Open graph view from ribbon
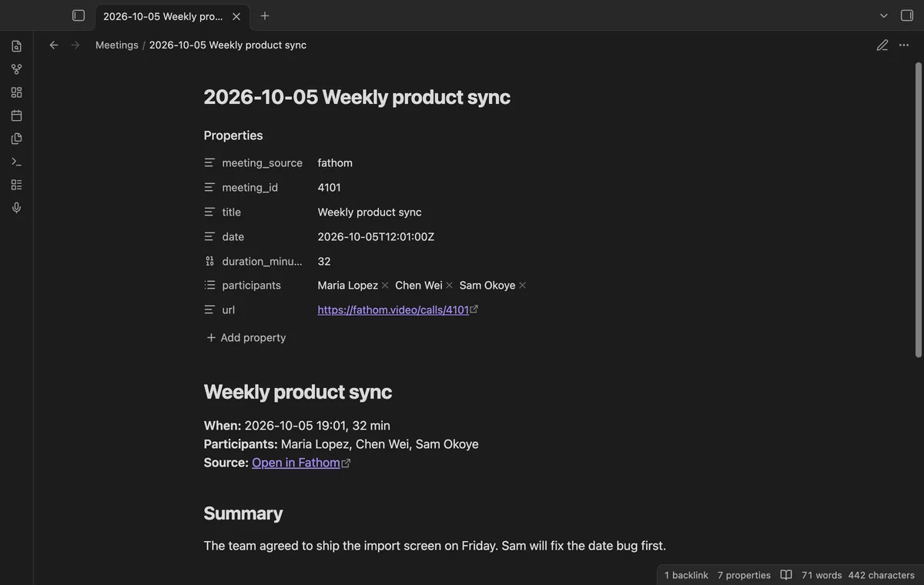Viewport: 924px width, 585px height. pos(17,69)
